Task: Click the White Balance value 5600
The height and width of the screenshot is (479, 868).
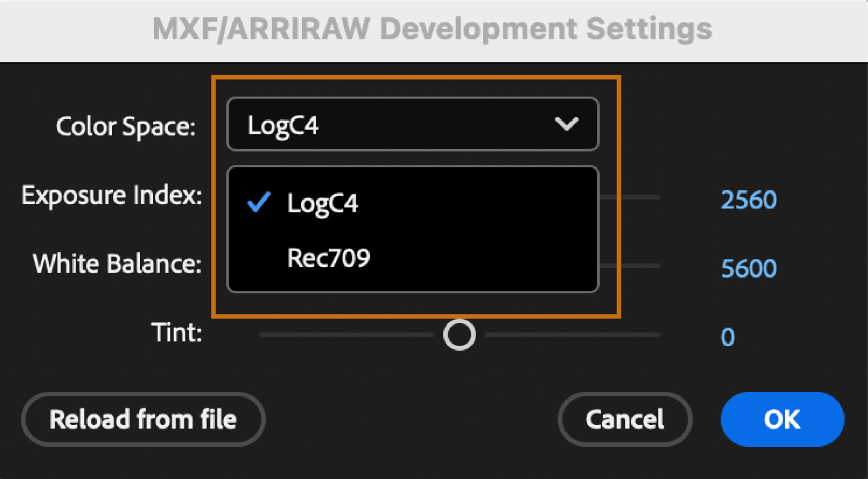Action: tap(749, 268)
